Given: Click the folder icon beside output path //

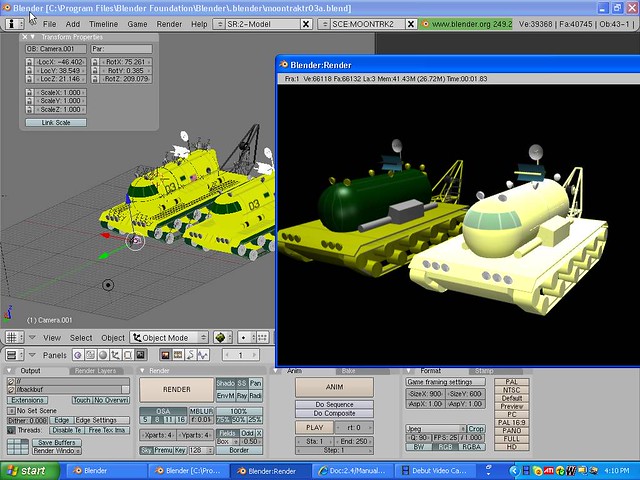Looking at the screenshot, I should click(x=11, y=381).
